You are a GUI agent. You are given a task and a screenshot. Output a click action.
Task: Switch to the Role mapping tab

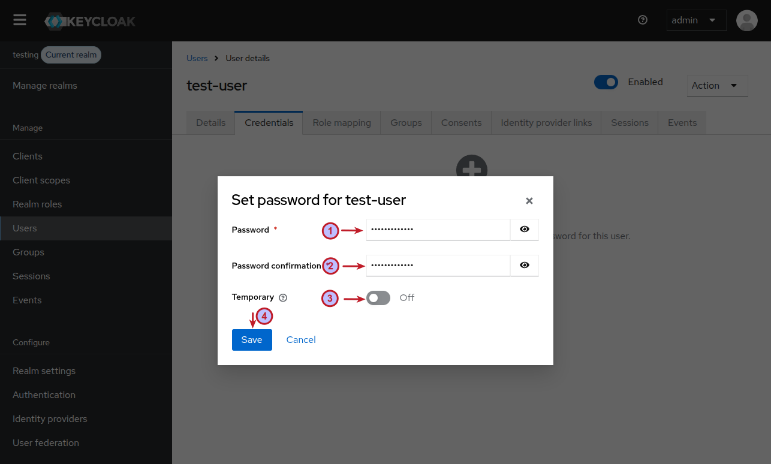[342, 123]
